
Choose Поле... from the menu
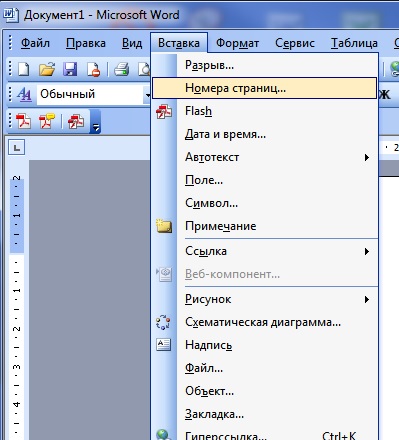pos(264,180)
